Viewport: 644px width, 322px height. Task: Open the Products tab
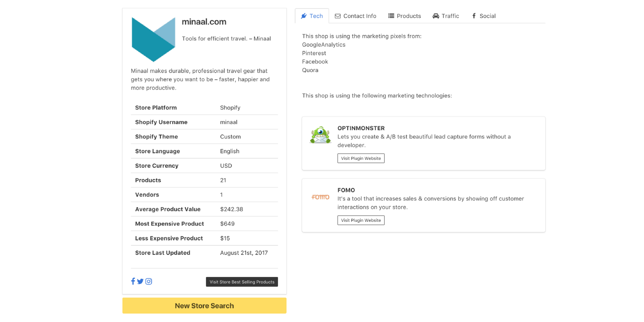[x=404, y=16]
